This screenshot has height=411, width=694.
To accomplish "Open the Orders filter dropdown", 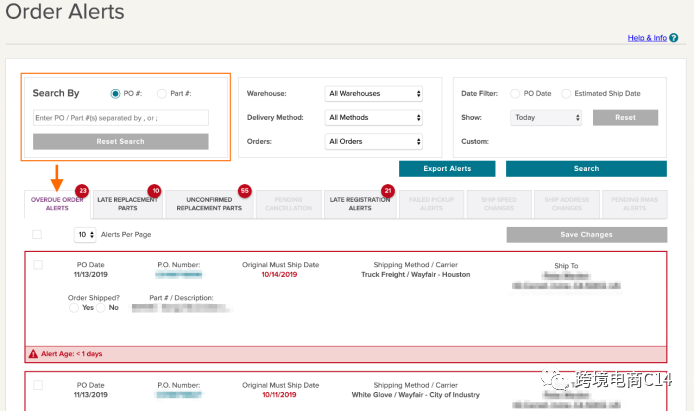I will click(375, 141).
